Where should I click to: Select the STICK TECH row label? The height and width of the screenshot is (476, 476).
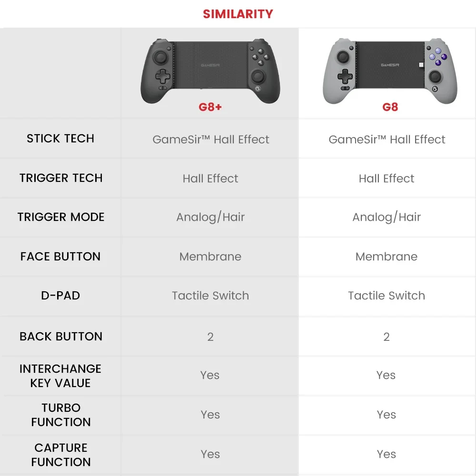coord(60,139)
